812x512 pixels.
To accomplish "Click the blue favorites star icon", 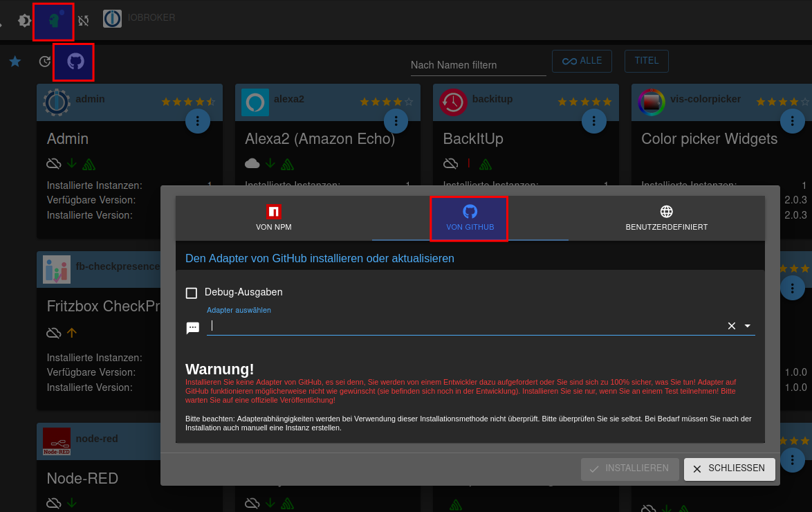I will tap(15, 62).
